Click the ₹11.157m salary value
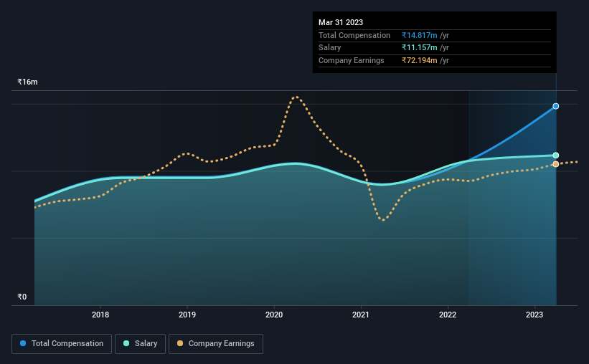The height and width of the screenshot is (364, 589). [x=419, y=48]
